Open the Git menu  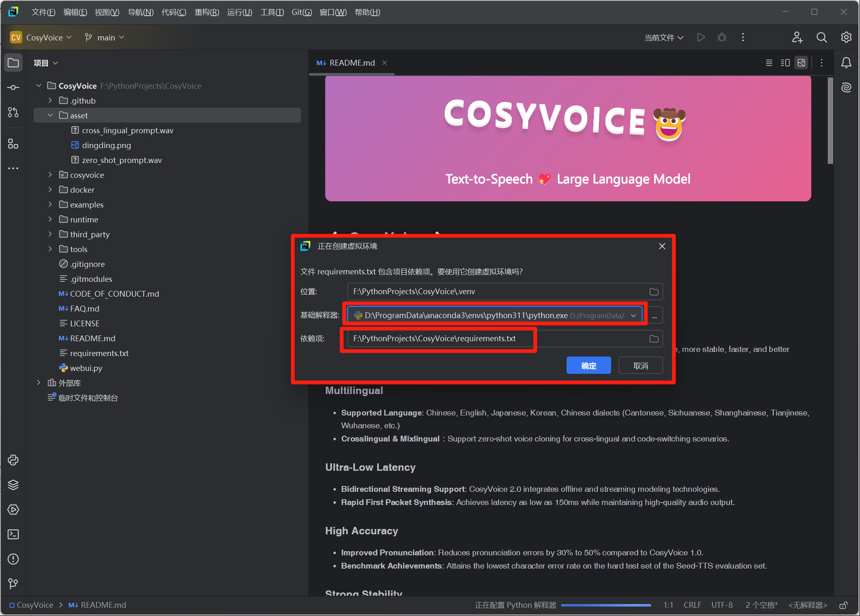[301, 12]
